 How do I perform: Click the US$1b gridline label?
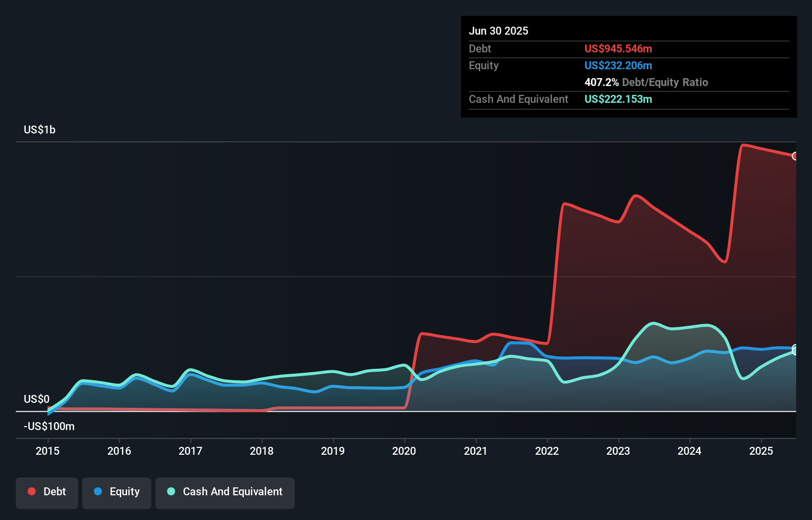point(40,130)
